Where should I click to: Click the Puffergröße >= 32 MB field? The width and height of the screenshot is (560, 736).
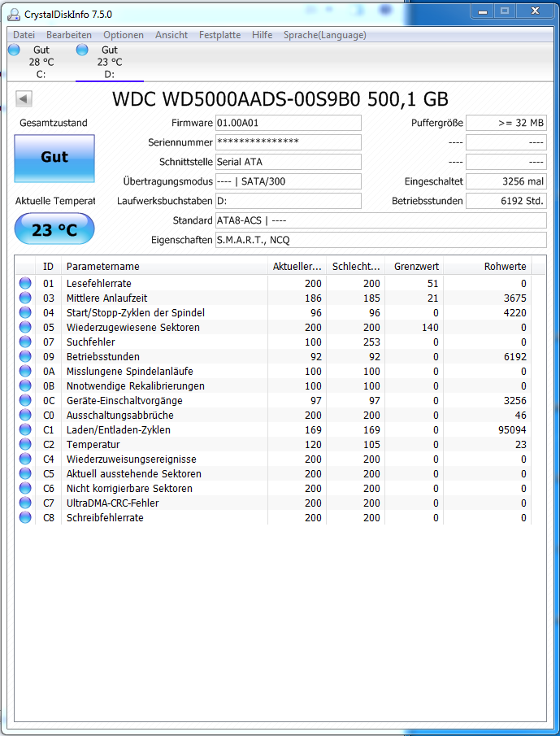tap(506, 123)
